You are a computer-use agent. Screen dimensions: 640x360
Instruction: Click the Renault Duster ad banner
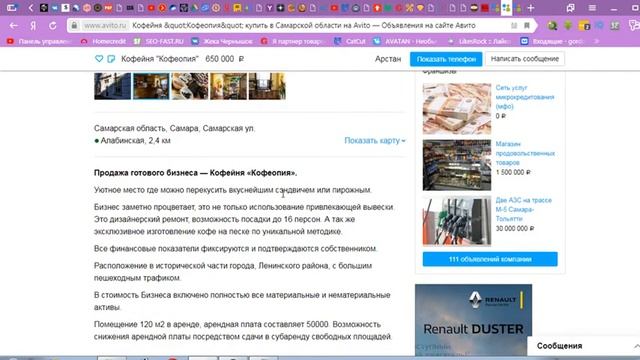473,320
